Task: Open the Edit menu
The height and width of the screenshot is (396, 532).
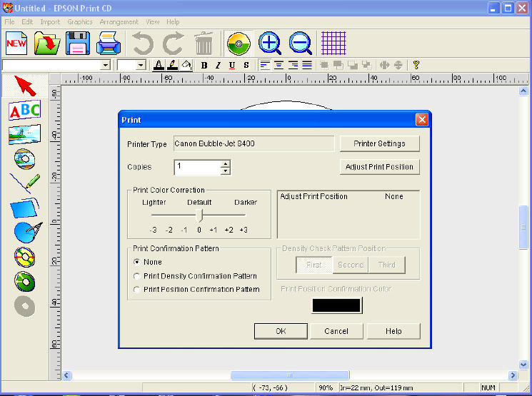Action: [27, 21]
